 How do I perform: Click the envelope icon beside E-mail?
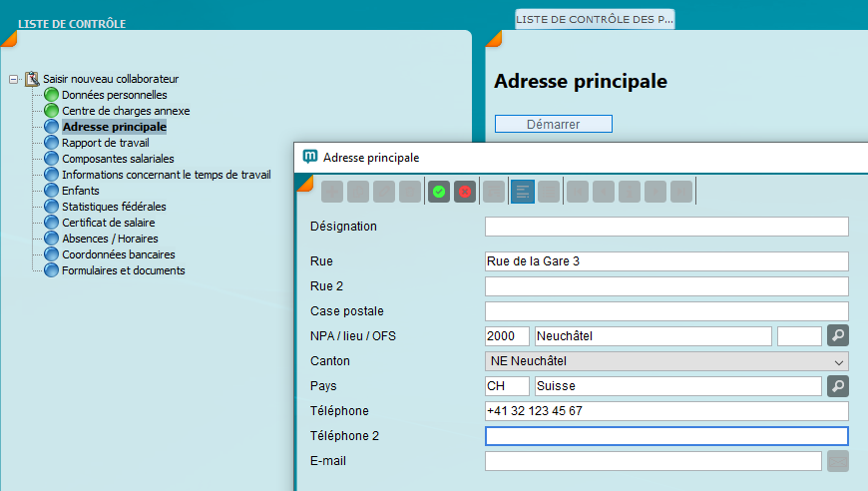click(838, 461)
